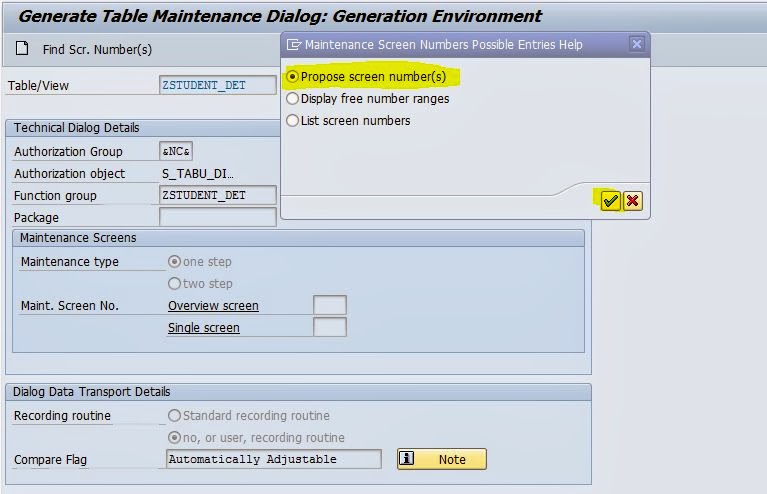Select Display free number ranges option
Image resolution: width=767 pixels, height=494 pixels.
[x=293, y=99]
